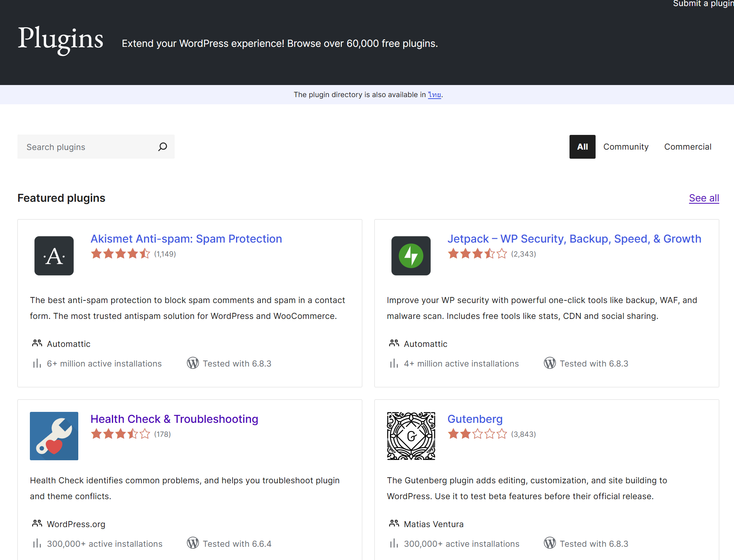734x560 pixels.
Task: Switch to the Commercial filter
Action: point(687,147)
